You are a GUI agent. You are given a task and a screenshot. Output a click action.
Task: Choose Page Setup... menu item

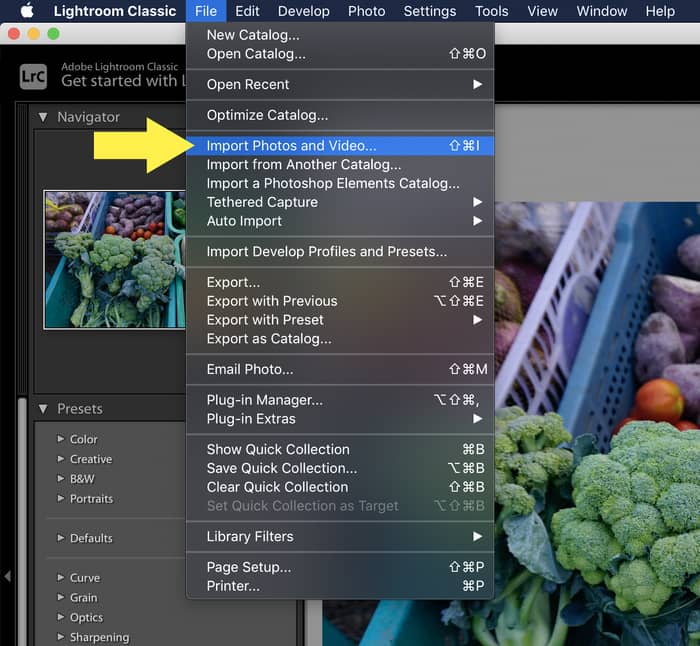340,567
